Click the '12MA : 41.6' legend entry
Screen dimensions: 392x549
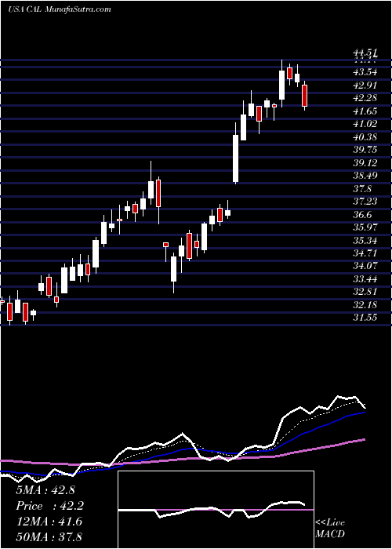[49, 522]
